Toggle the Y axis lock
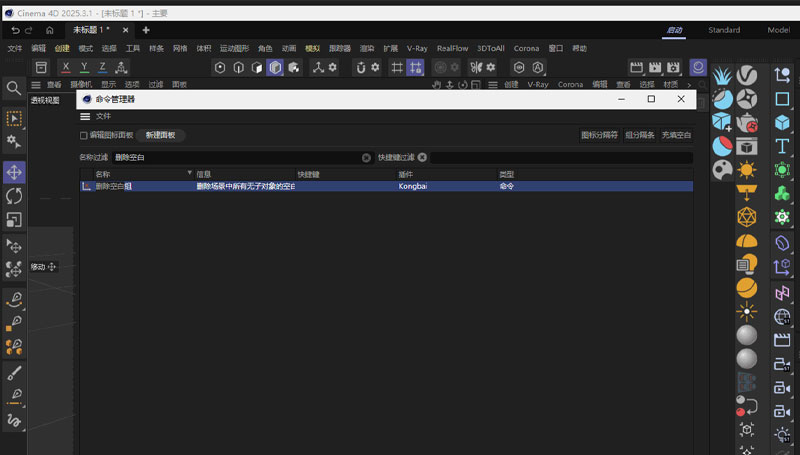Screen dimensions: 800x455 [x=84, y=67]
